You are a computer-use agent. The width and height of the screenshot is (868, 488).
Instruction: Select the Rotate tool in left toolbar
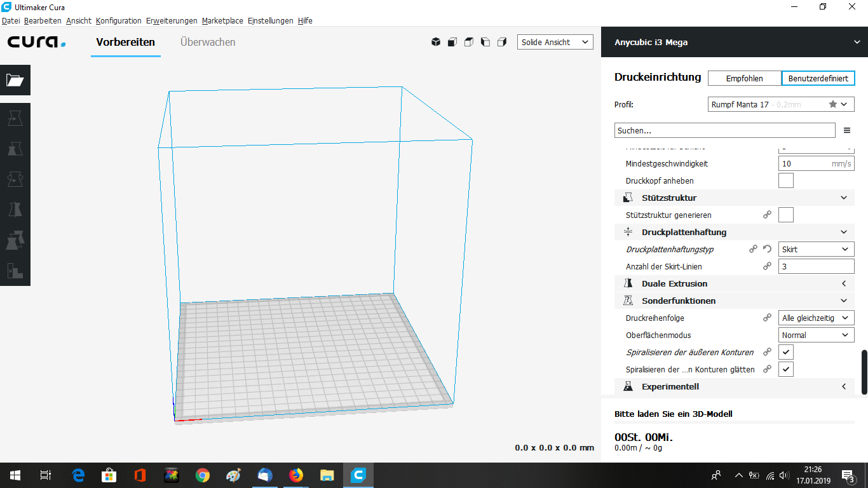(15, 180)
